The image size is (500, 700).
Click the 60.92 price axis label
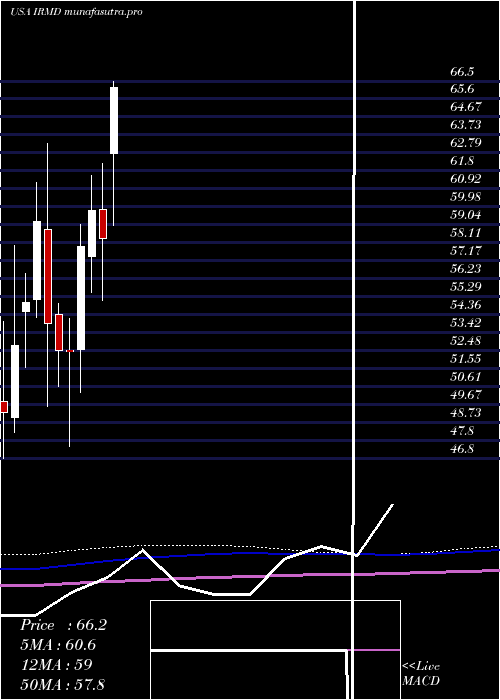coord(466,179)
